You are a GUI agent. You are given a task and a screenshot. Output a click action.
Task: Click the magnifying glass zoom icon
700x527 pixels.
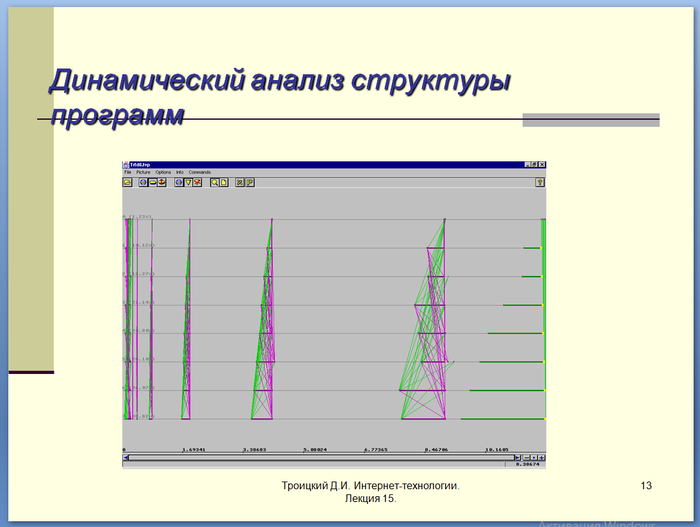tap(215, 182)
